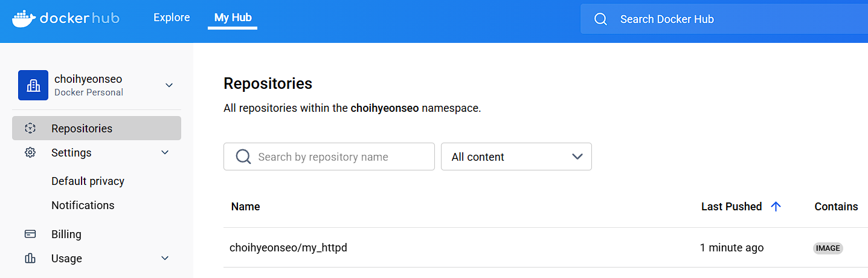Screen dimensions: 868x278
Task: Click the Settings gear icon
Action: point(30,153)
